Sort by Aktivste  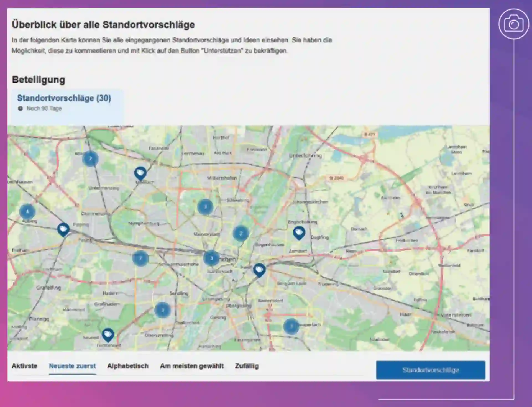pyautogui.click(x=24, y=366)
